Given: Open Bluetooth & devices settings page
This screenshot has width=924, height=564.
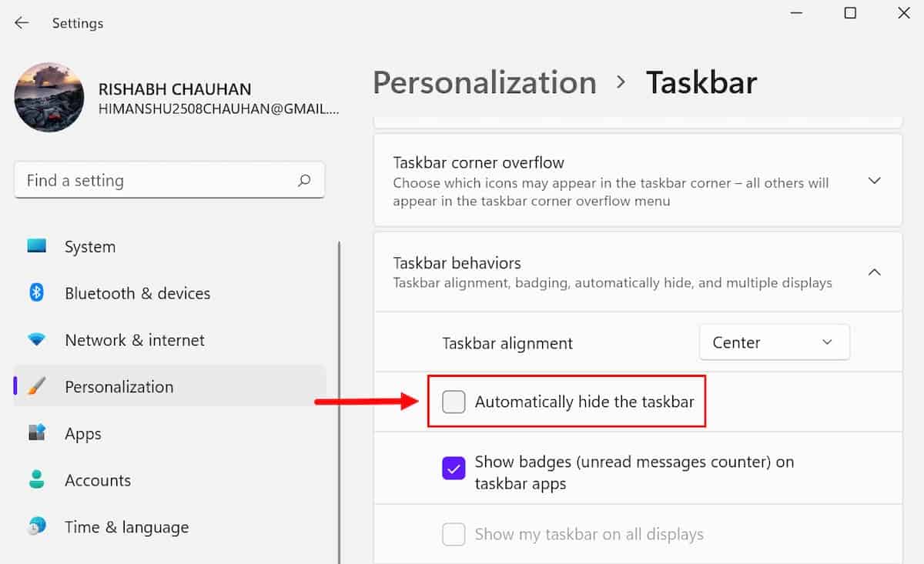Looking at the screenshot, I should click(x=137, y=293).
